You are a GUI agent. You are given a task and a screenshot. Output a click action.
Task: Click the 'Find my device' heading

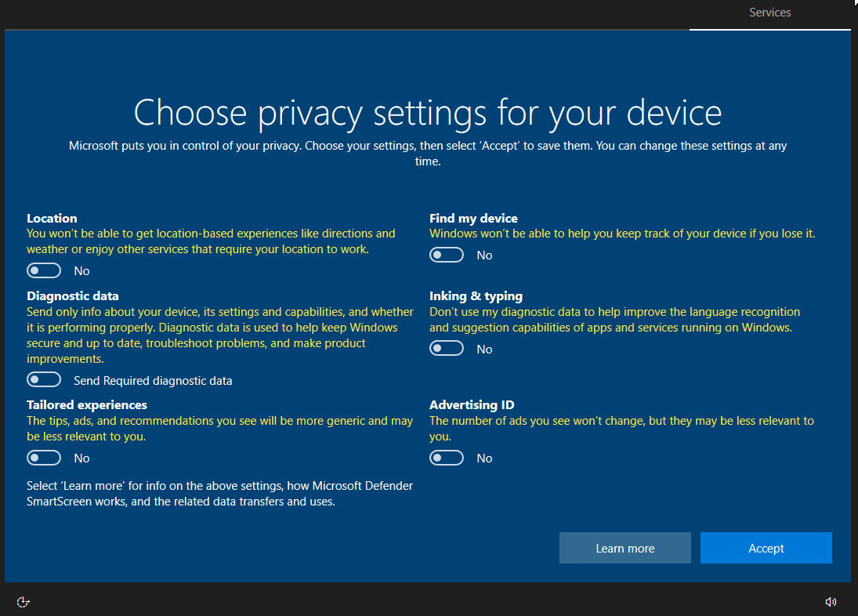pyautogui.click(x=473, y=219)
